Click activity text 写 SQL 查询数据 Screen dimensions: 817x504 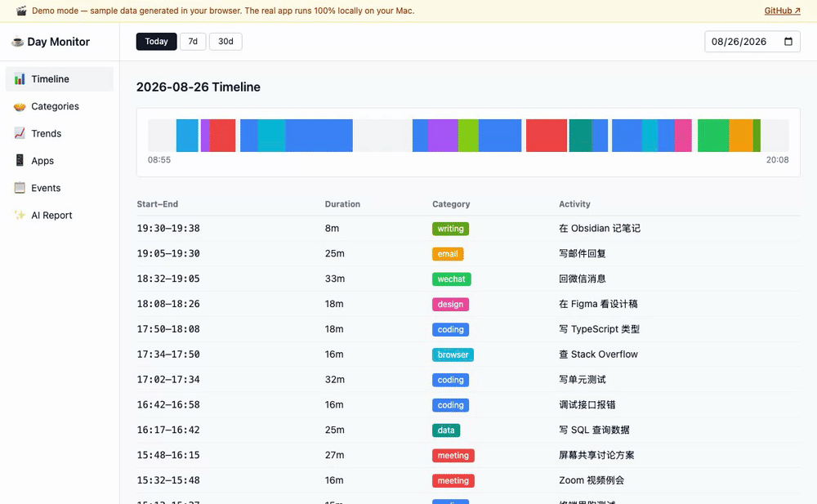point(595,430)
